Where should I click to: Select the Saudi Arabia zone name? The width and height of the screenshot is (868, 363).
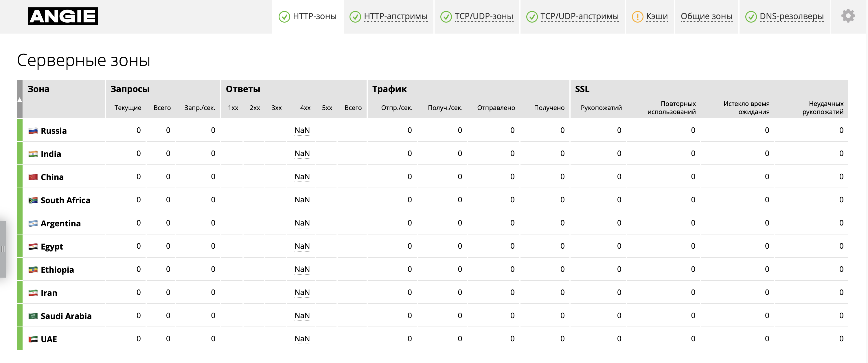click(66, 316)
